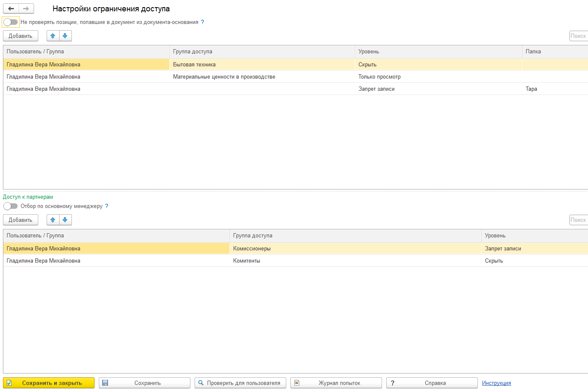Move row down in partner access table
The height and width of the screenshot is (392, 588).
pos(65,220)
